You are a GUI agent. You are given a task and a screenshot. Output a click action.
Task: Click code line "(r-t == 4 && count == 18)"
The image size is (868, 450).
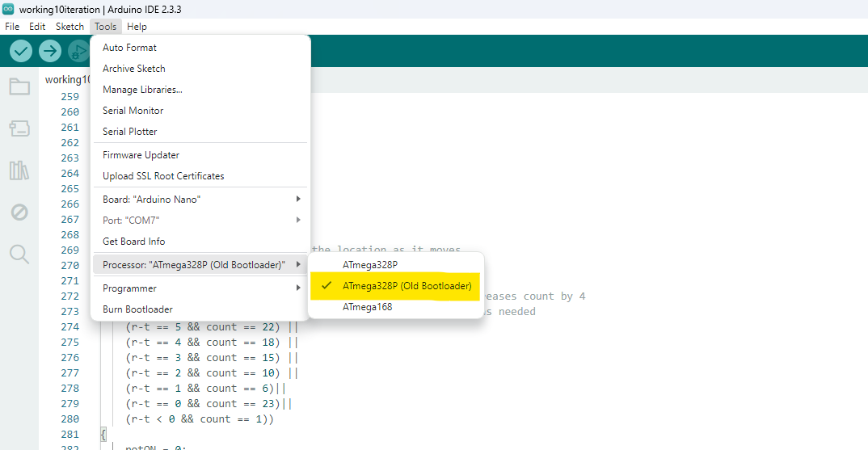coord(203,343)
